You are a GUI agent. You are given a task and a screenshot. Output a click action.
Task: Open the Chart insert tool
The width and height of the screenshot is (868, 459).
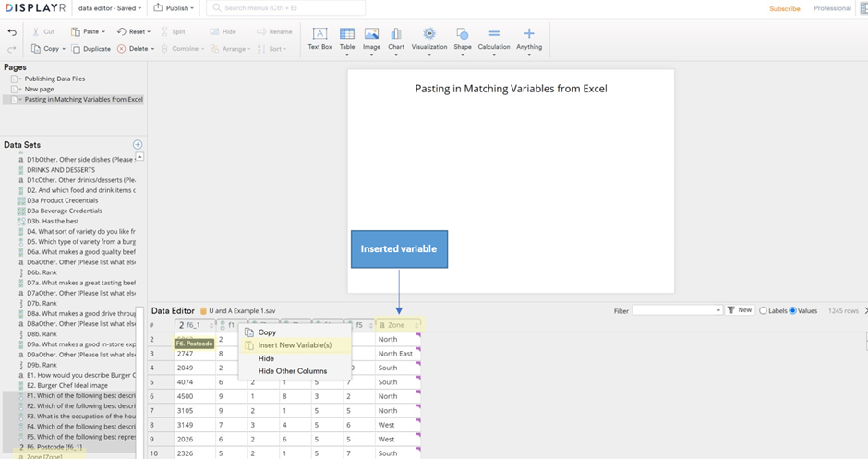[x=395, y=35]
